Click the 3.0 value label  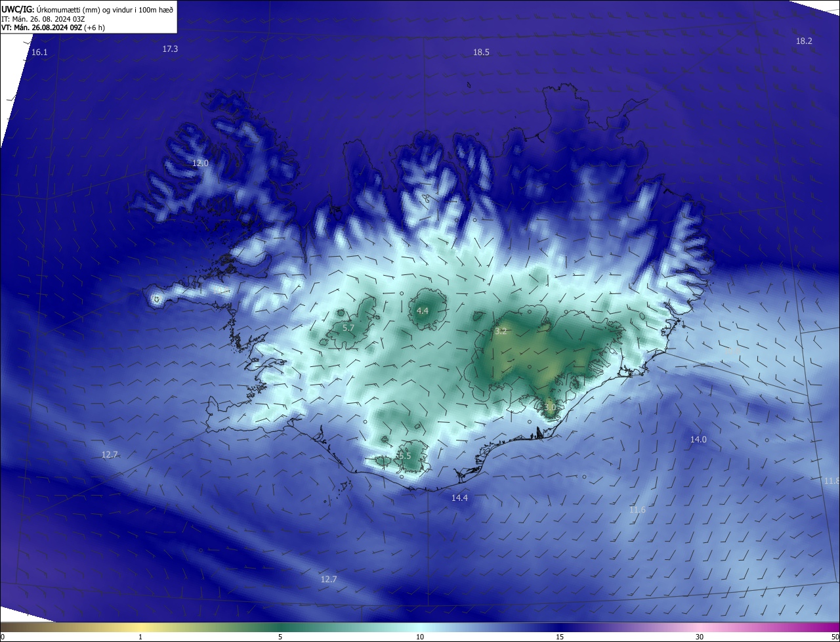click(550, 407)
